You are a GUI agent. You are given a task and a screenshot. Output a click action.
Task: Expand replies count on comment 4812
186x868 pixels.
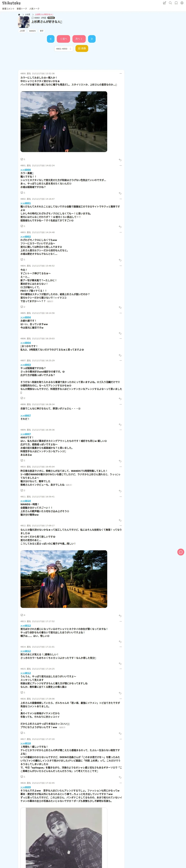23,615
